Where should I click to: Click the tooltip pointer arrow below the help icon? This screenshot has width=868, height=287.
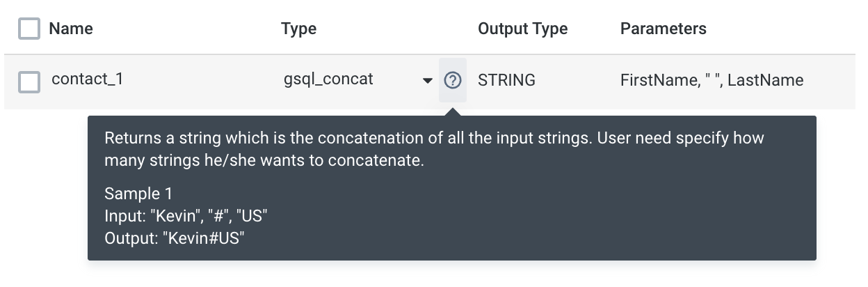[452, 111]
